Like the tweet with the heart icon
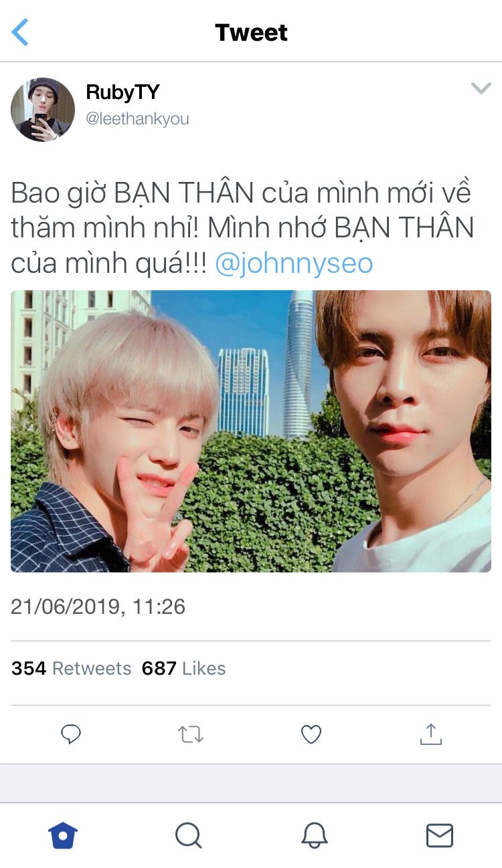This screenshot has height=868, width=502. click(x=311, y=734)
